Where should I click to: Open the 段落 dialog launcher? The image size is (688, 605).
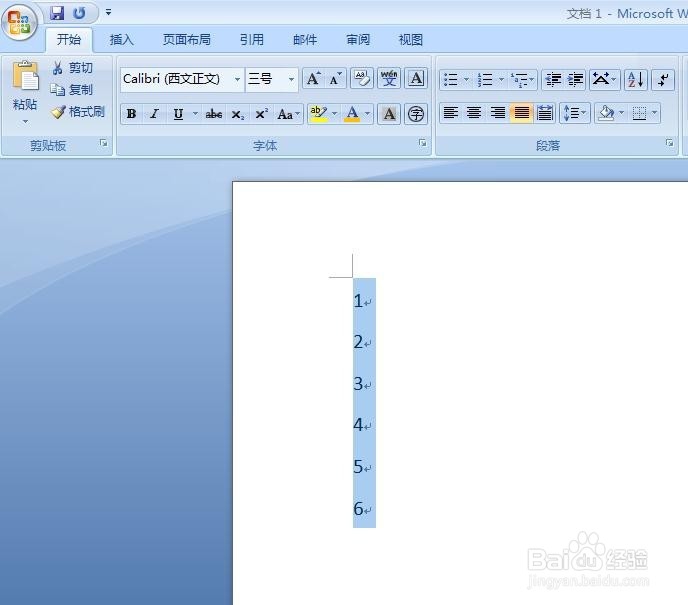[x=670, y=143]
